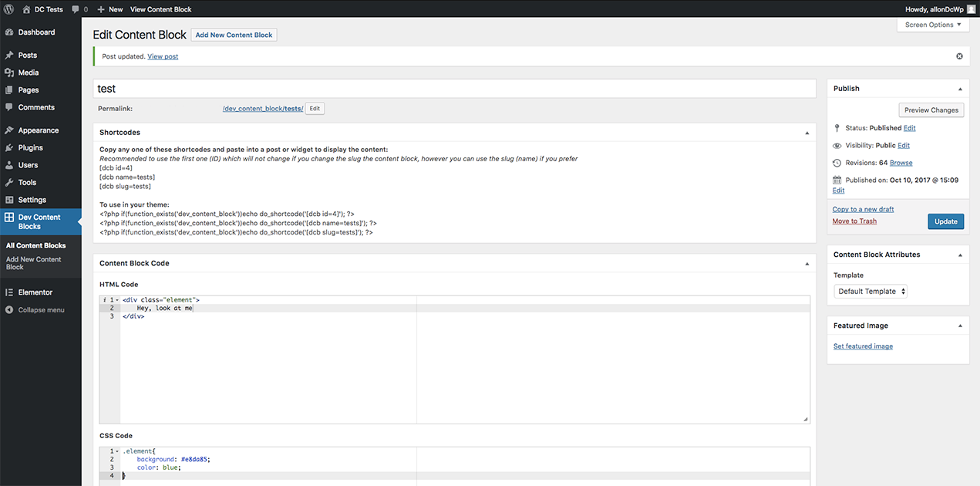Click the blue Update button
980x486 pixels.
[945, 221]
